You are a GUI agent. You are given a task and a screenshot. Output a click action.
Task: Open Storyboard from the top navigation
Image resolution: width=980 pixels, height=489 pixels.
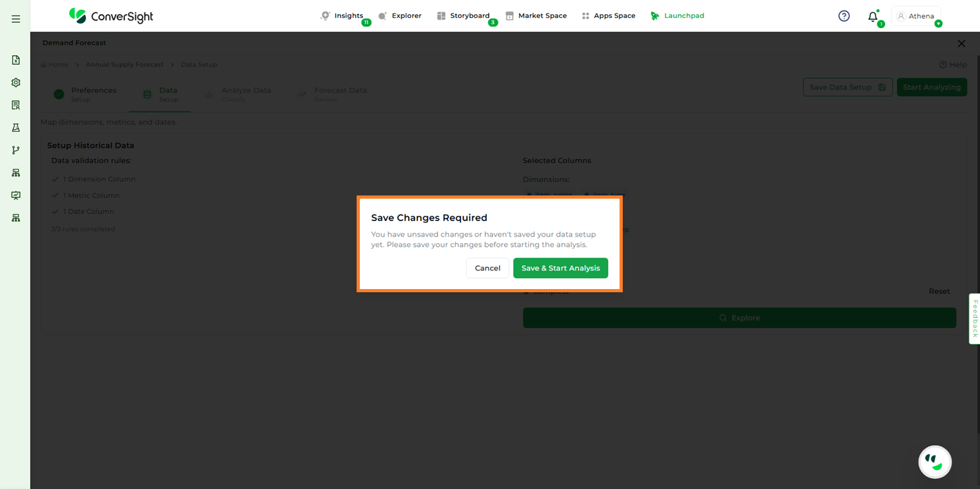tap(463, 15)
